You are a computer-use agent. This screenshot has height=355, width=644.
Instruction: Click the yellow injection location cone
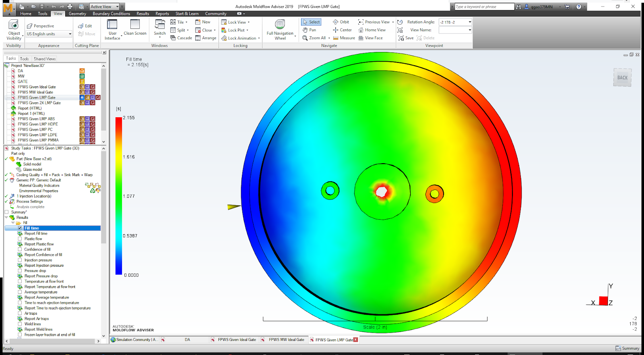click(234, 207)
